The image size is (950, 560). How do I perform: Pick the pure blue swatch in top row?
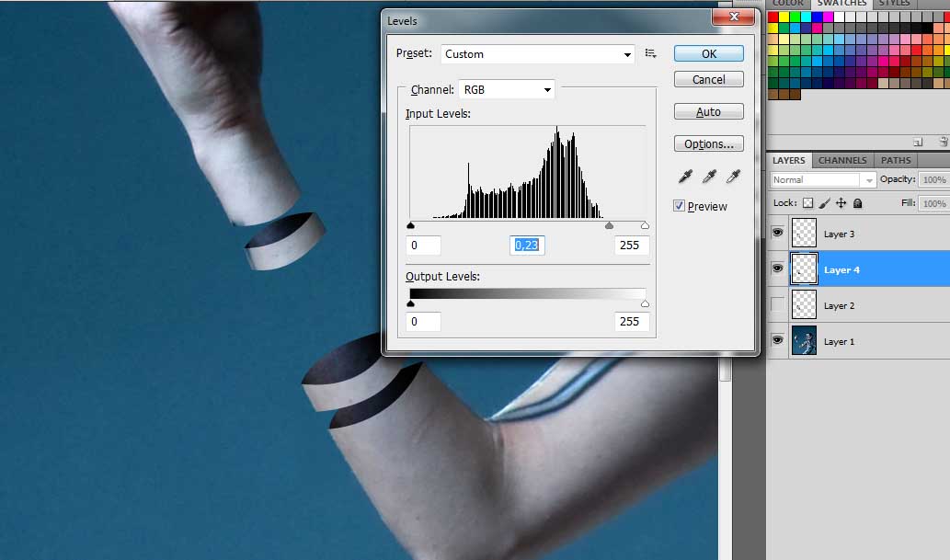(818, 17)
